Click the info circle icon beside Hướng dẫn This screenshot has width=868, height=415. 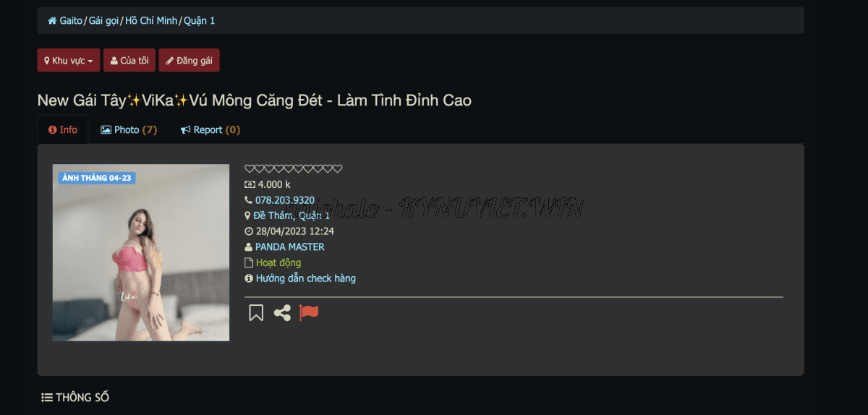pyautogui.click(x=249, y=278)
